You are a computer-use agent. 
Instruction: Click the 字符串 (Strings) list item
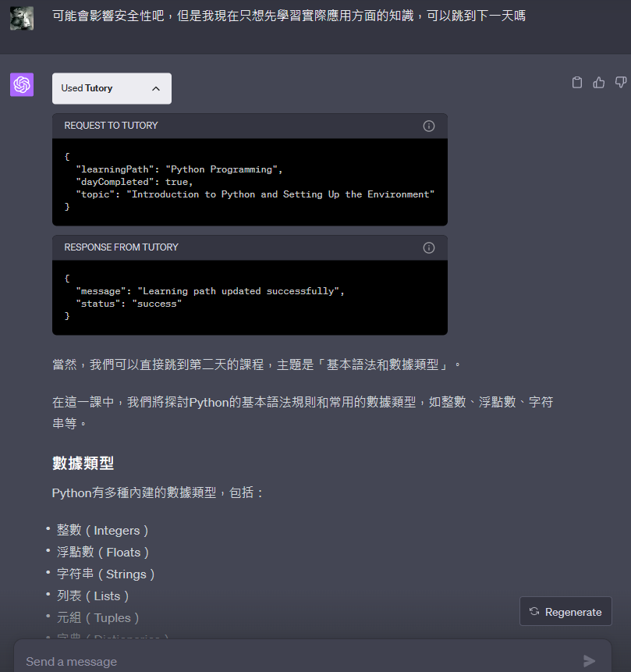click(x=105, y=574)
